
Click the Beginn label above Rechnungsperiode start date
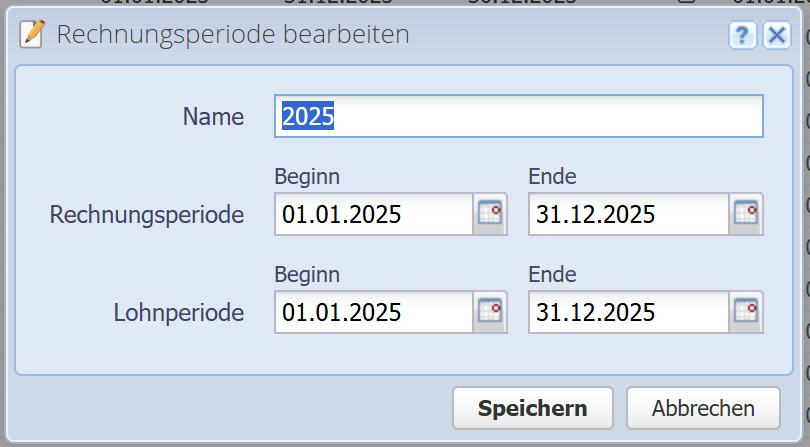307,177
